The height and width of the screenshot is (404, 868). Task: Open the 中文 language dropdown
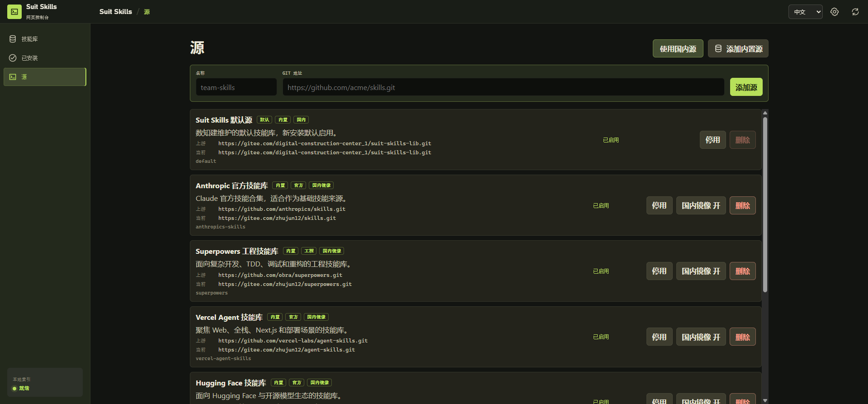click(x=806, y=12)
